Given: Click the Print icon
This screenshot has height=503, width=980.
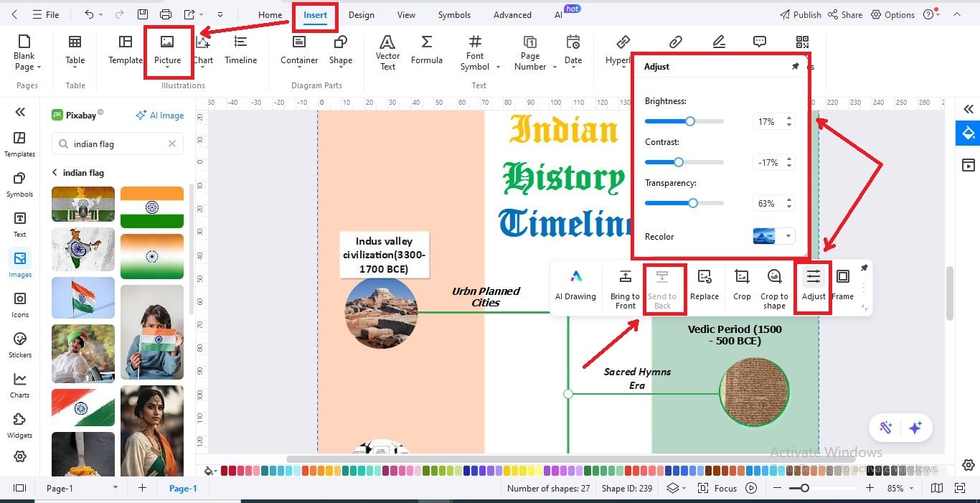Looking at the screenshot, I should coord(166,14).
